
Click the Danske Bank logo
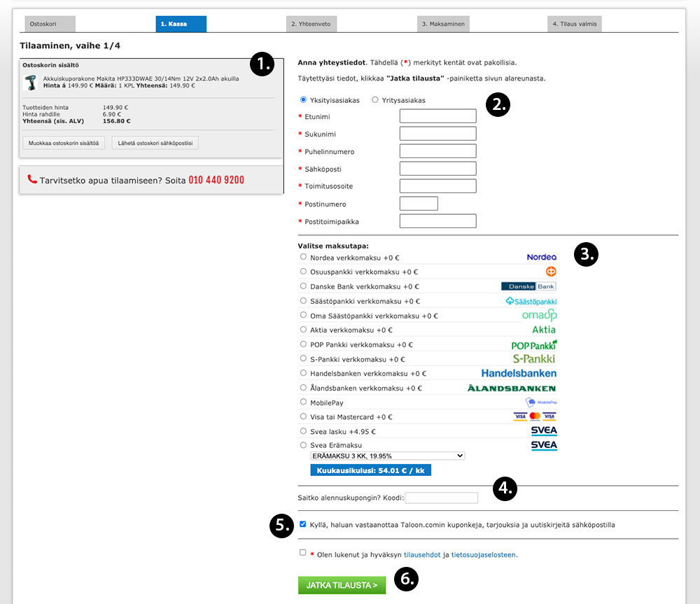click(x=528, y=286)
